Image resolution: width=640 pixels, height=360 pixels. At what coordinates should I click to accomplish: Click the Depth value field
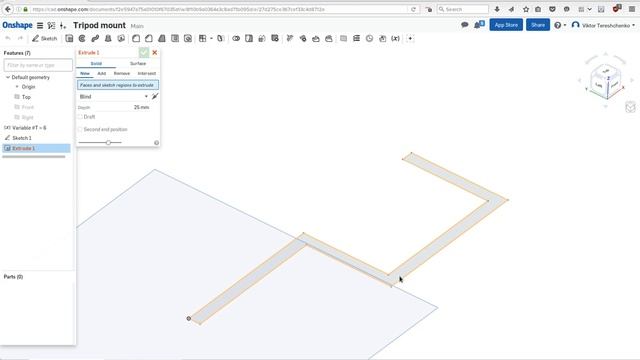point(141,107)
